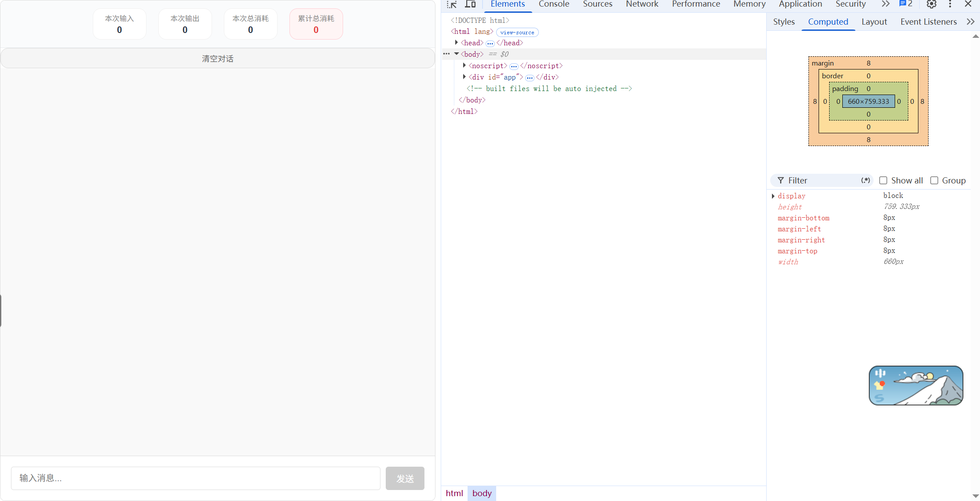
Task: Expand the noscript element node
Action: (x=464, y=66)
